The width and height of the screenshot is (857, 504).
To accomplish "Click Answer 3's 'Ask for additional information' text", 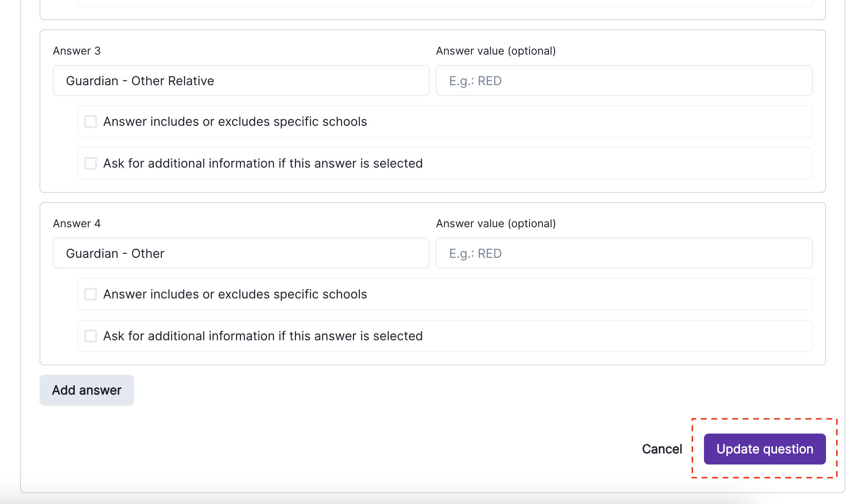I will point(263,163).
